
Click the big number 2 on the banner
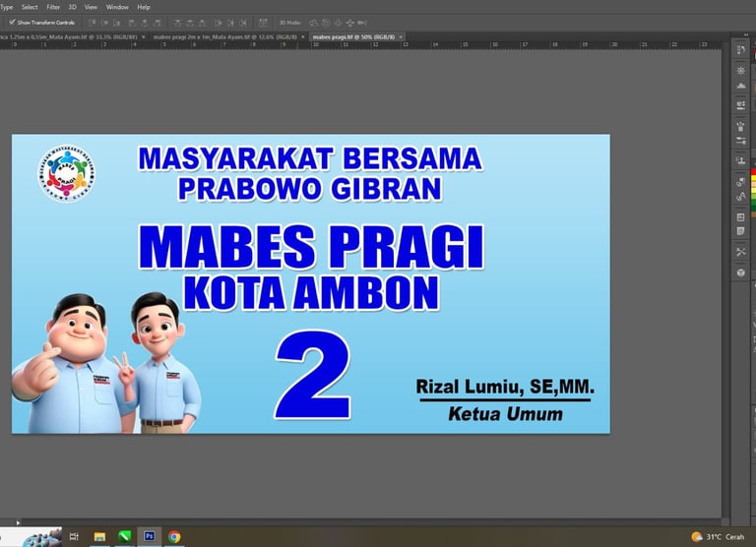[313, 375]
